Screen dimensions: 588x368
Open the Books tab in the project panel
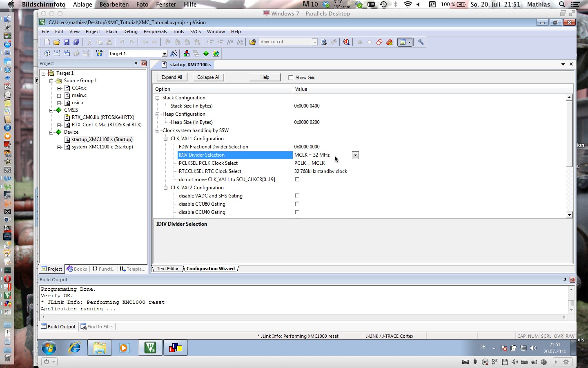77,269
